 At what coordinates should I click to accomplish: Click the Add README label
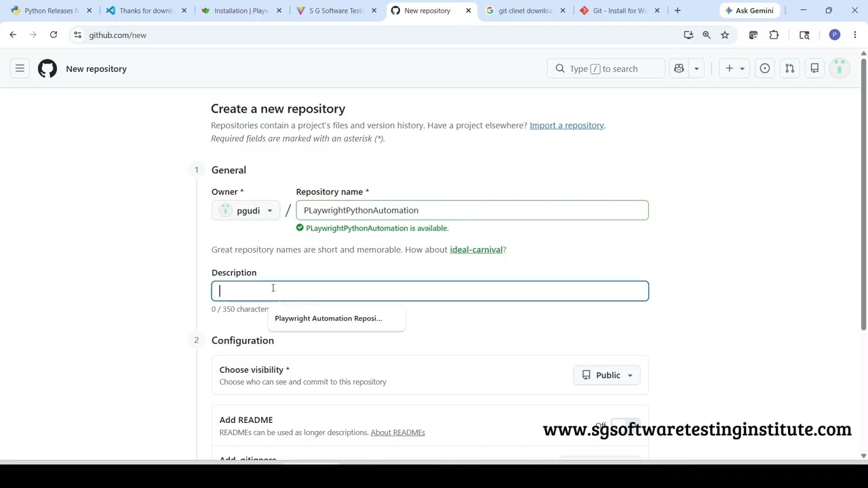pyautogui.click(x=246, y=420)
